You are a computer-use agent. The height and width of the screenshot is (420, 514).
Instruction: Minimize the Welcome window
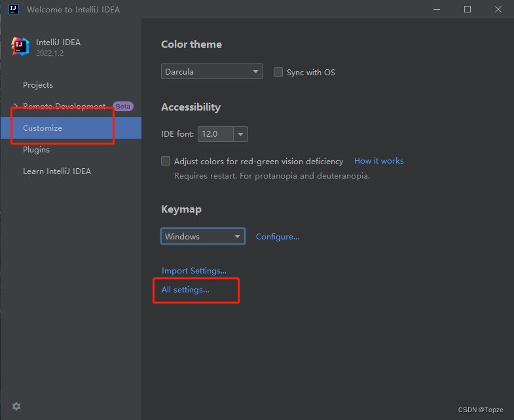point(437,9)
